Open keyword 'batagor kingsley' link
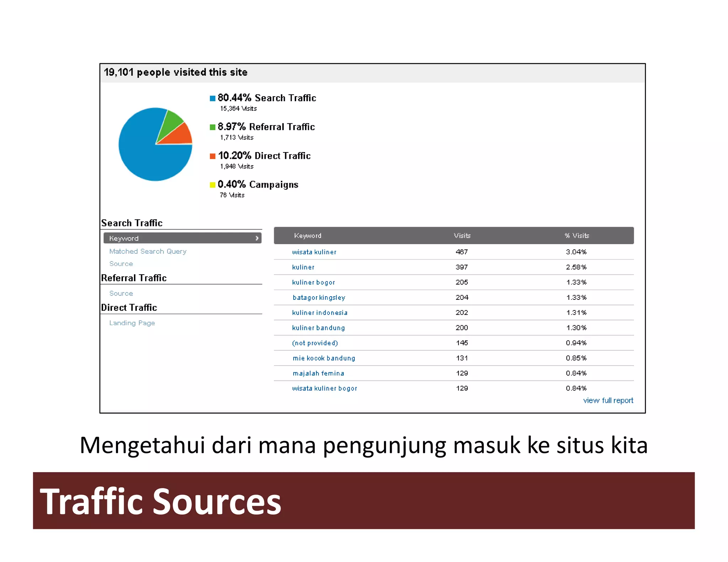This screenshot has width=728, height=562. [x=319, y=298]
